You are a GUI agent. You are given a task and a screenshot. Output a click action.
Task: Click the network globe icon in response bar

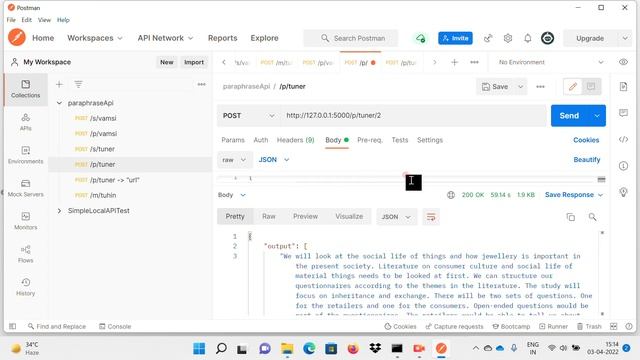click(451, 195)
